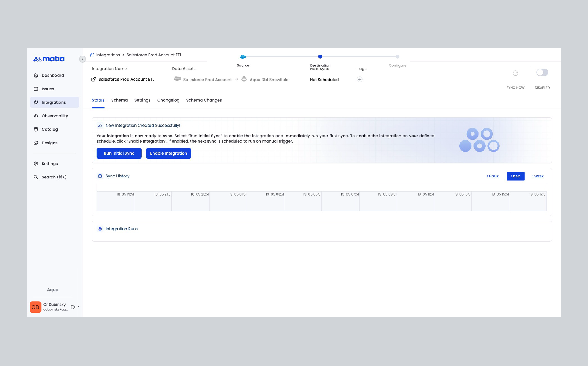Collapse the sidebar with the chevron button
This screenshot has height=366, width=588.
(83, 59)
